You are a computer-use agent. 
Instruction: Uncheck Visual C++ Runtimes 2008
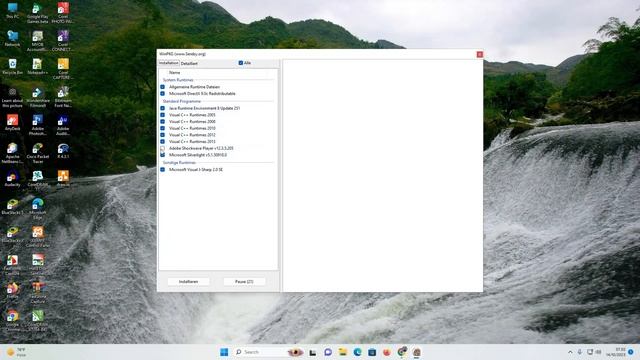pyautogui.click(x=162, y=121)
